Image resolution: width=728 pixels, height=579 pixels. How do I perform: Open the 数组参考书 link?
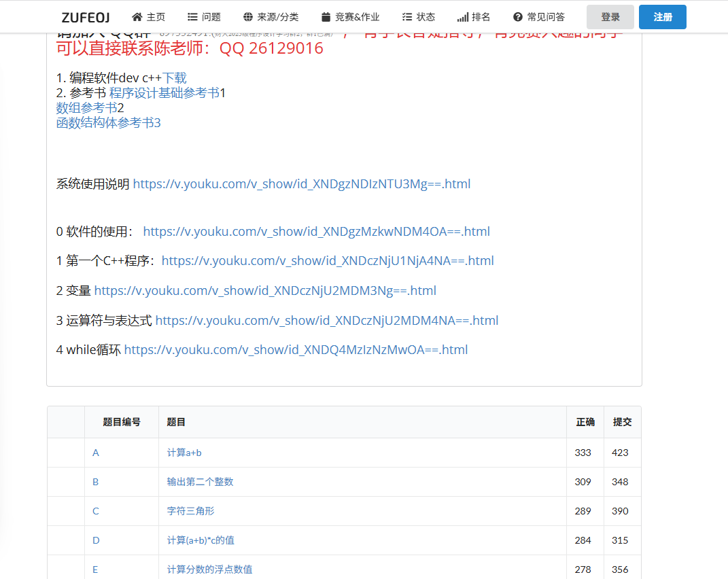coord(86,108)
